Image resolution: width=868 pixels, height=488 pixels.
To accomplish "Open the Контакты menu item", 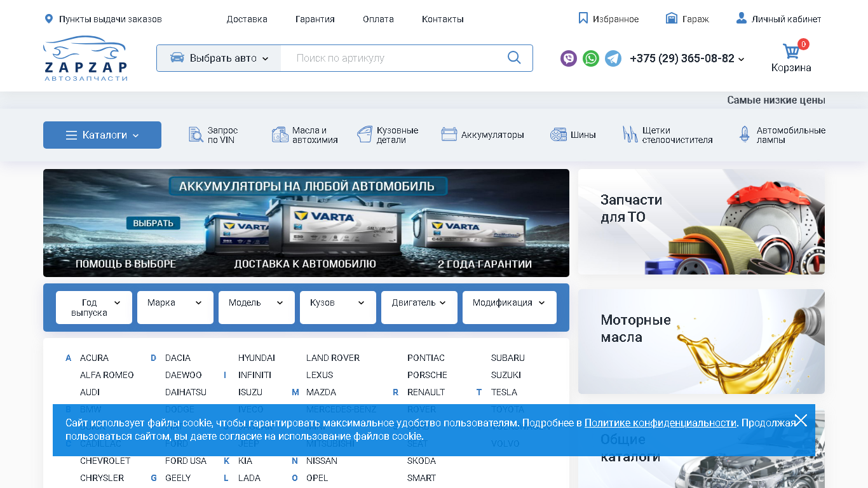I will coord(443,19).
